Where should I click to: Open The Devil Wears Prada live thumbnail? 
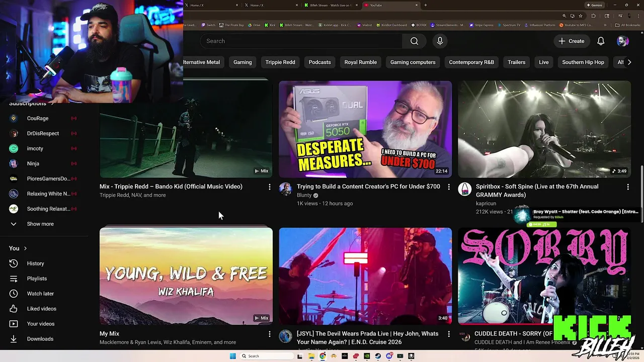(365, 276)
